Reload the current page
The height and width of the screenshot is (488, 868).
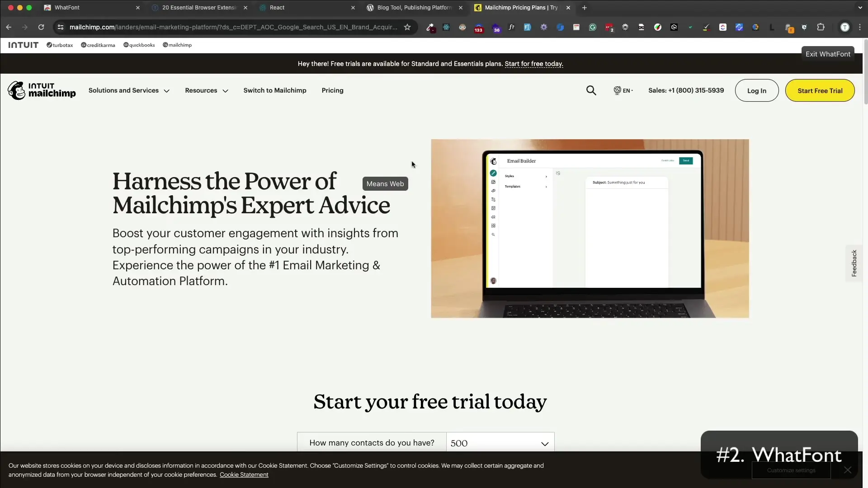pyautogui.click(x=41, y=27)
